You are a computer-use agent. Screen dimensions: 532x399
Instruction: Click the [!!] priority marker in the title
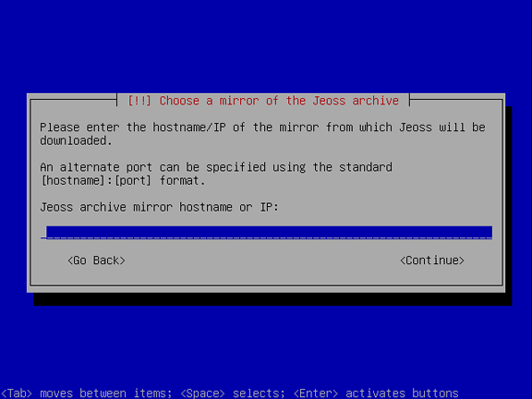point(139,101)
